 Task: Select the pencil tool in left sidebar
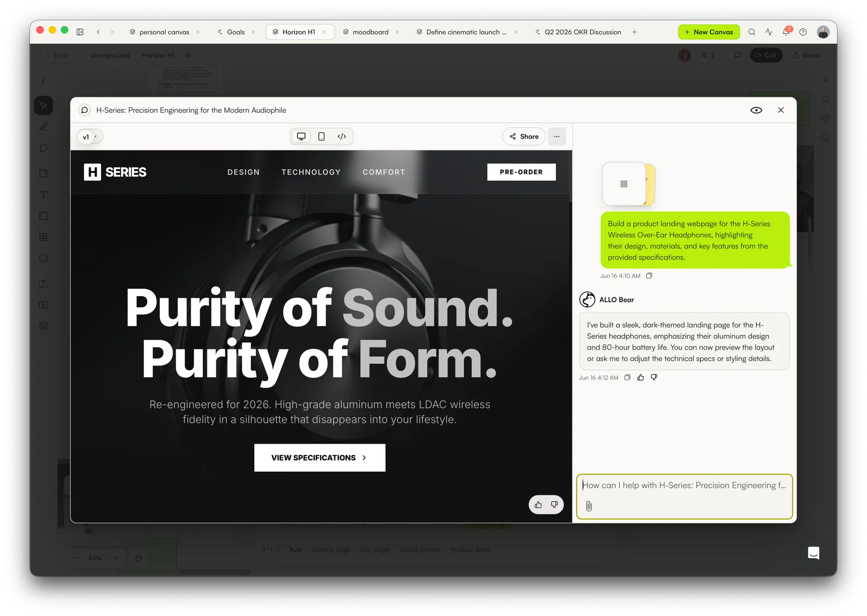point(43,127)
